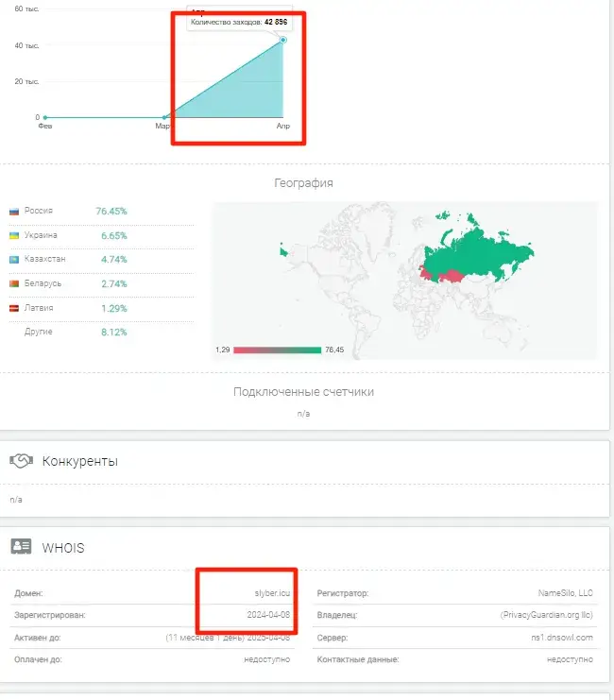614x700 pixels.
Task: Click the ns1.dnsowl.com server value
Action: pyautogui.click(x=562, y=638)
